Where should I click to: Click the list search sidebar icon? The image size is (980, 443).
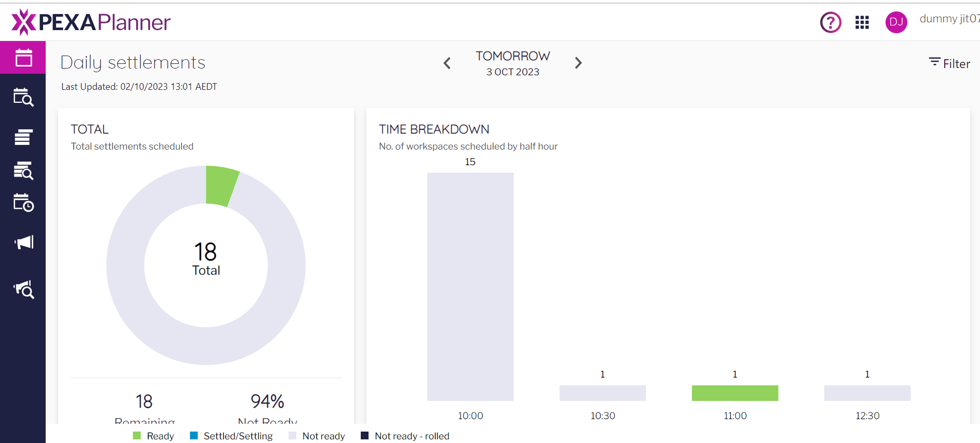coord(23,170)
